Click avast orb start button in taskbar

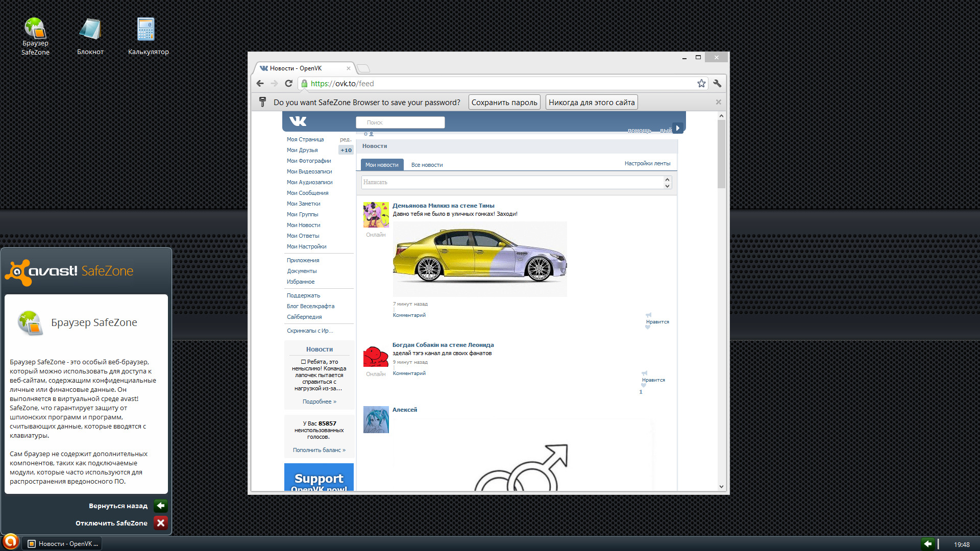10,541
